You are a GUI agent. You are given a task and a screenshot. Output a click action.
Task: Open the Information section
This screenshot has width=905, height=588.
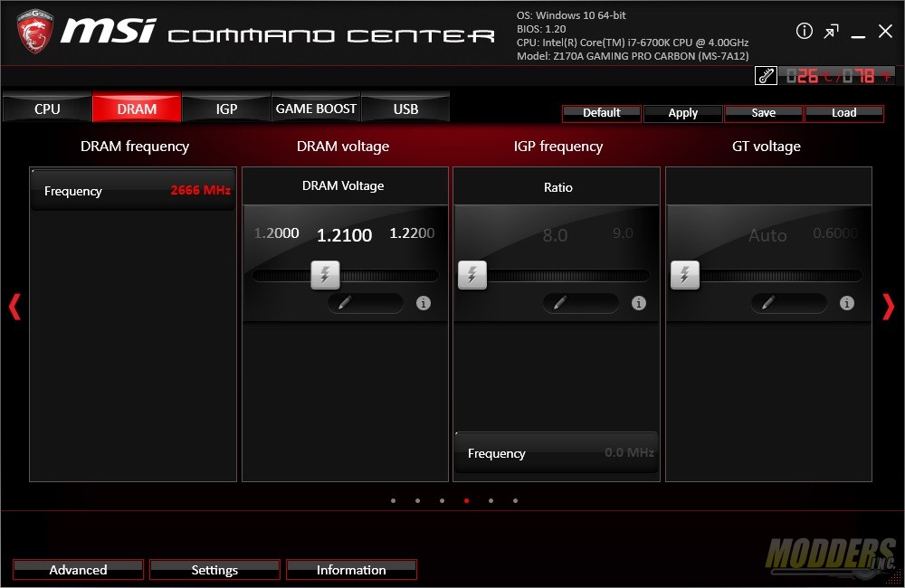coord(351,570)
